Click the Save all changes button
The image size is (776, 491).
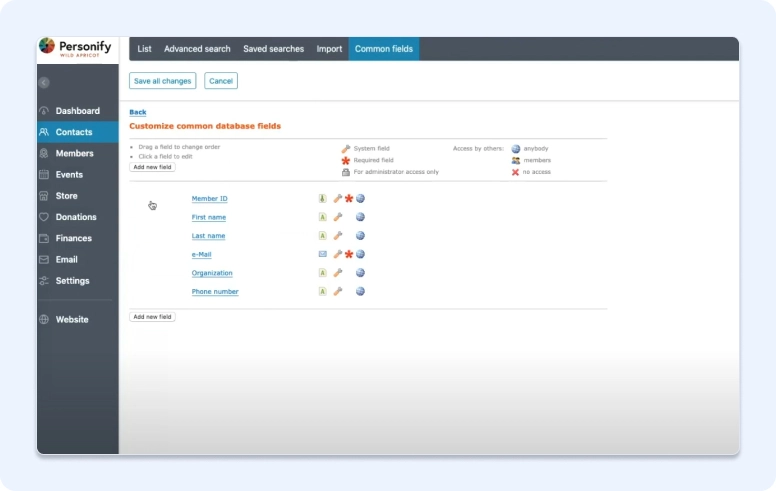click(162, 81)
